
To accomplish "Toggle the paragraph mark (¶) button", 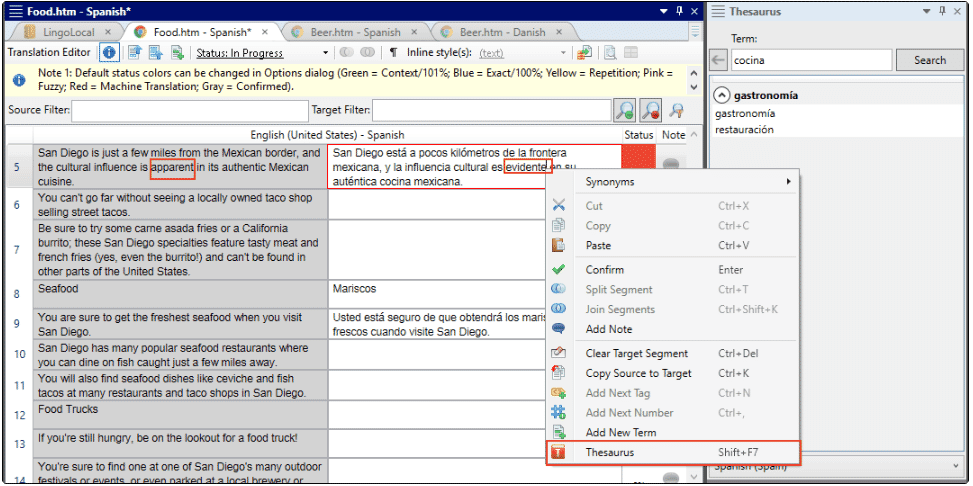I will (x=393, y=53).
